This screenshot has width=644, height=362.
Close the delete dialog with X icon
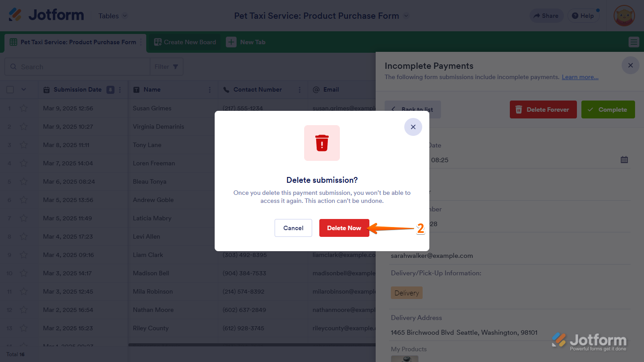(x=413, y=127)
